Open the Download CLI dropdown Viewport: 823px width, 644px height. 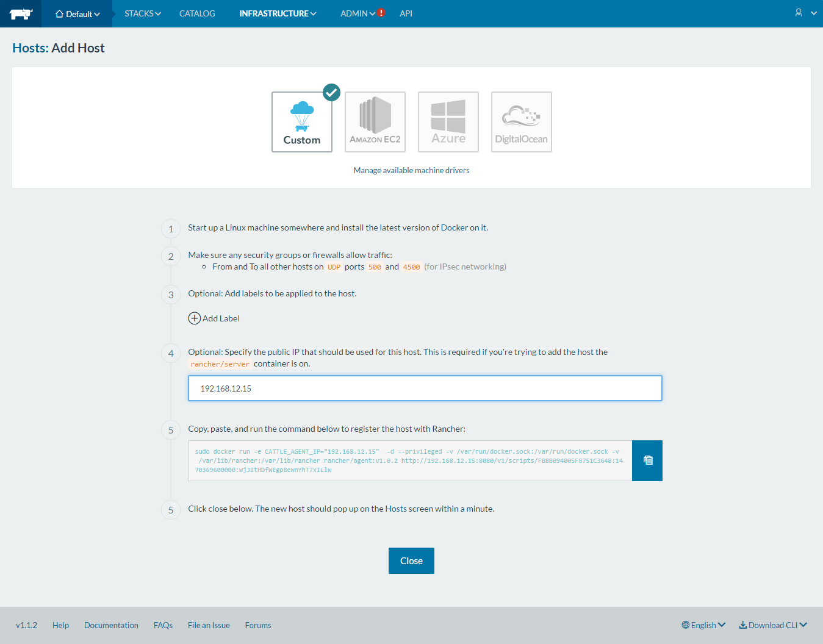(x=773, y=625)
